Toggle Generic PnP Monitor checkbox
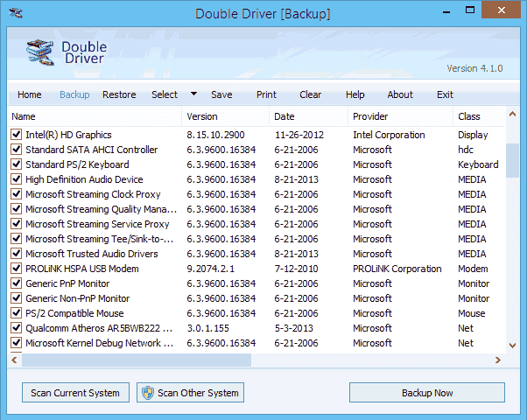This screenshot has width=527, height=420. (16, 283)
